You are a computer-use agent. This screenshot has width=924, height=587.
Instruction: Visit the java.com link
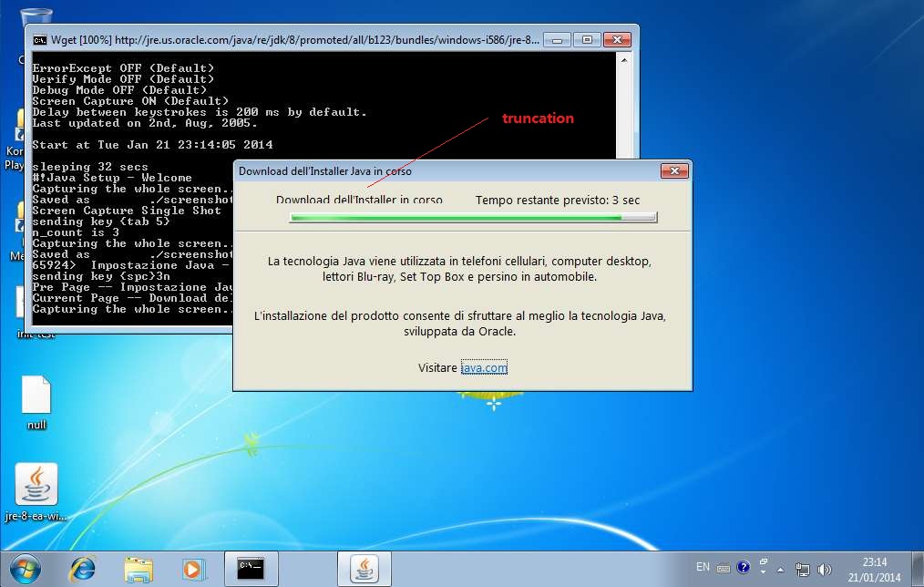click(484, 367)
